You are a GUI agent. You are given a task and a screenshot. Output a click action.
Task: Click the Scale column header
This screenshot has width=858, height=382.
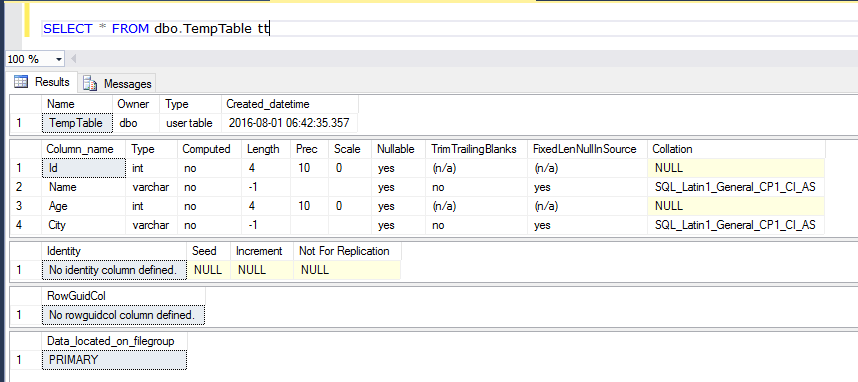point(350,149)
